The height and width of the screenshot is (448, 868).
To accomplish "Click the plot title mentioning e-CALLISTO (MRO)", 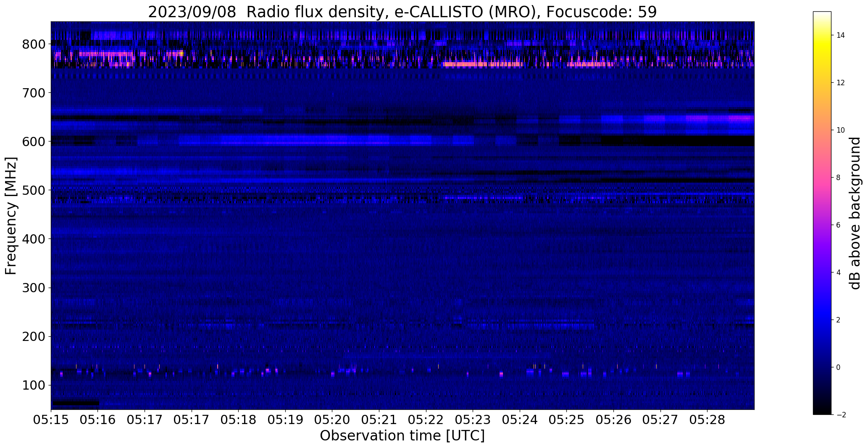I will click(402, 11).
